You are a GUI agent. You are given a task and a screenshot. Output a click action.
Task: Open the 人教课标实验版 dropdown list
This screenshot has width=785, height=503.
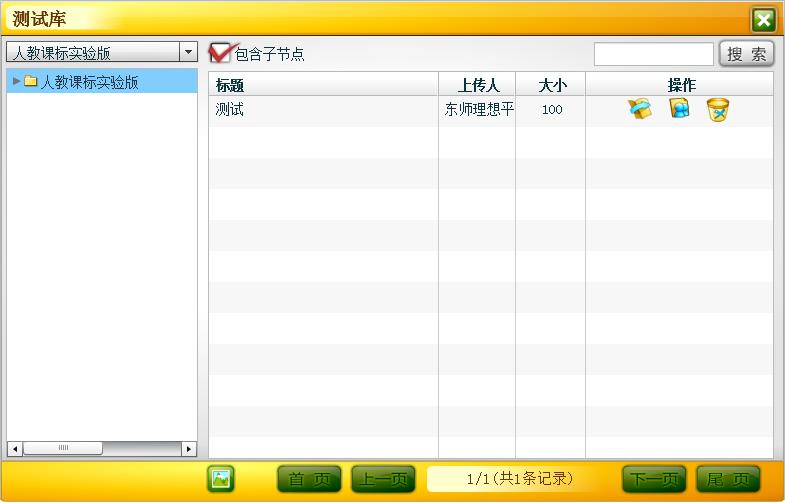[187, 53]
